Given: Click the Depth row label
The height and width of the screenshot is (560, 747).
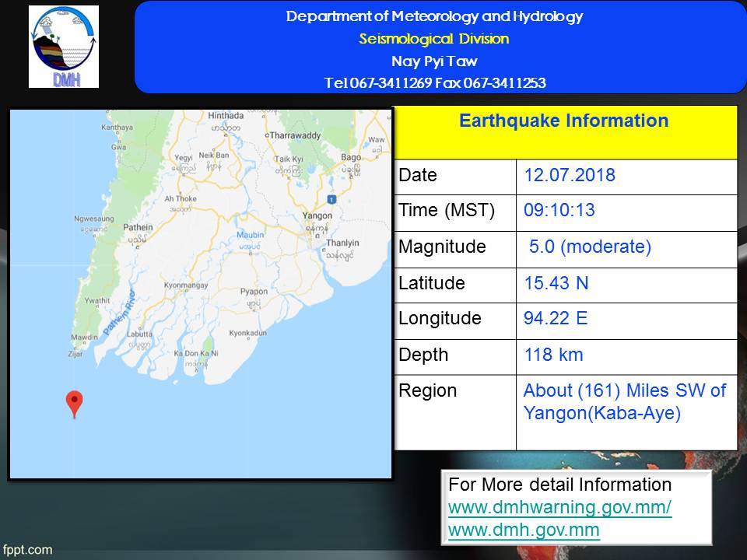Looking at the screenshot, I should pos(423,355).
